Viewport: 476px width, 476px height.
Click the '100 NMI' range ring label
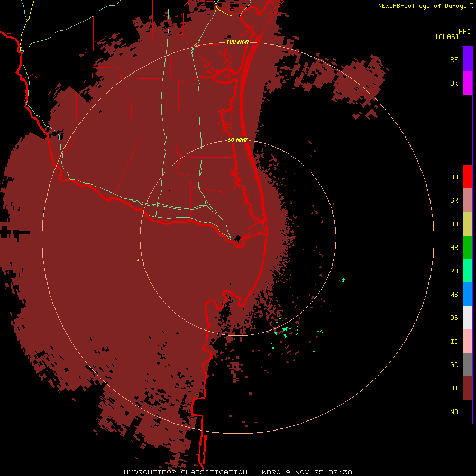[x=237, y=42]
